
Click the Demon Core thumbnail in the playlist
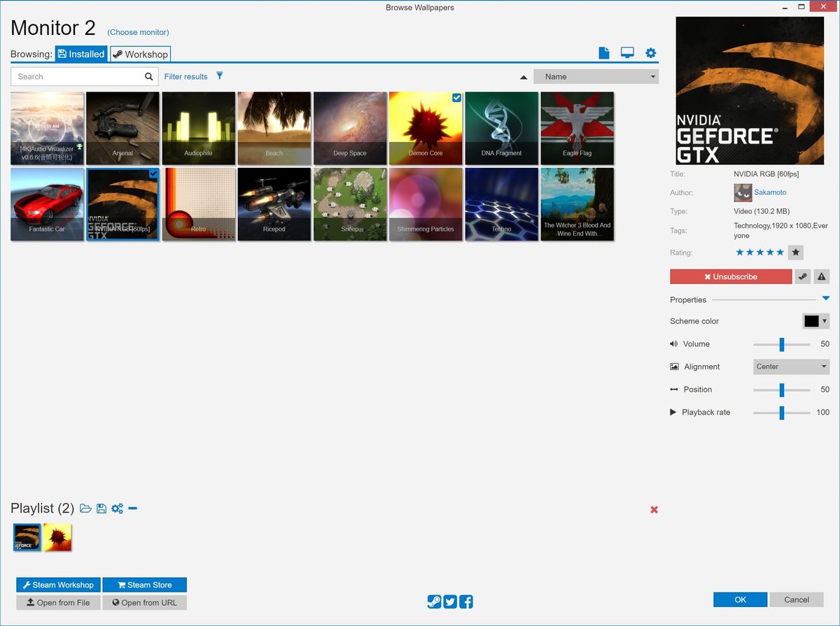[57, 537]
